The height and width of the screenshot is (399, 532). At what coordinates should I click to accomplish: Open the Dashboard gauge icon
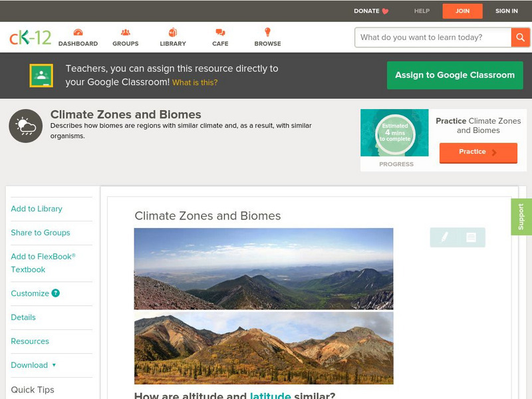(78, 32)
